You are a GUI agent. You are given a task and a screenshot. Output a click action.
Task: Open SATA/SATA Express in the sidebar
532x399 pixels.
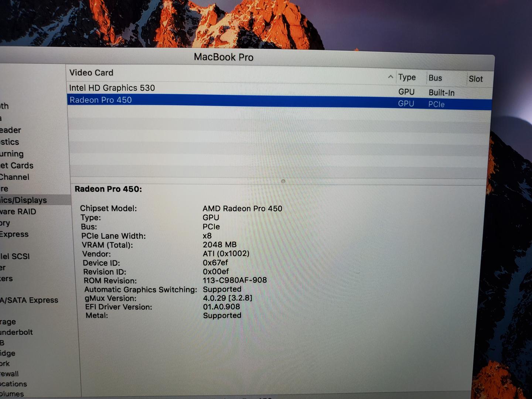click(29, 300)
